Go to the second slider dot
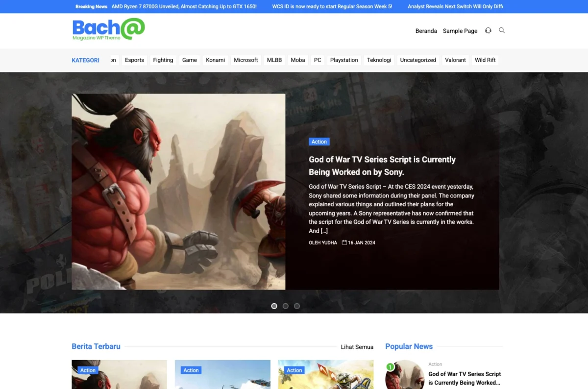Image resolution: width=588 pixels, height=389 pixels. click(286, 306)
